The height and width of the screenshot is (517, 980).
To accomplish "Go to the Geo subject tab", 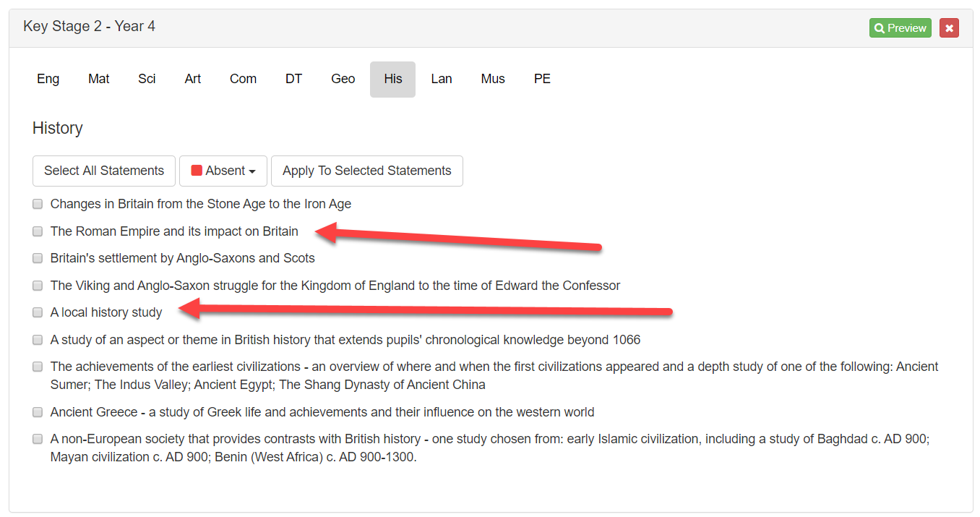I will 343,79.
